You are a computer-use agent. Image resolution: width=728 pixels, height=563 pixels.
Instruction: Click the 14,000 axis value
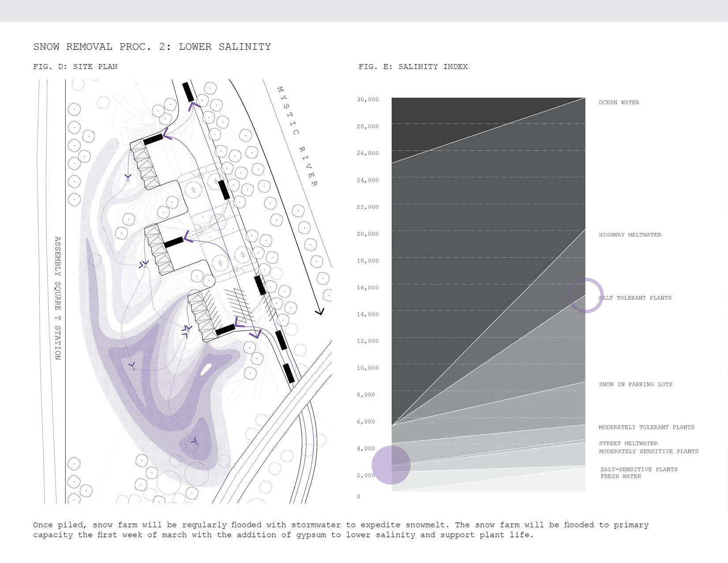[x=368, y=314]
